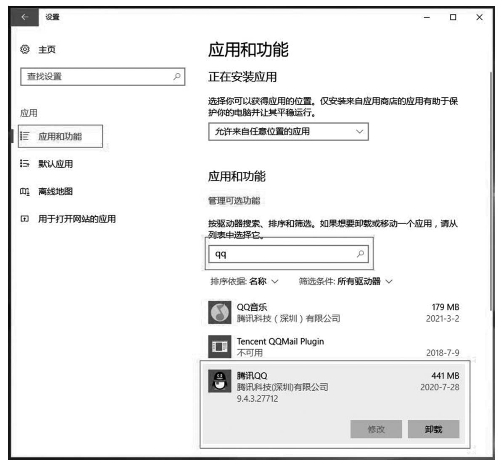Viewport: 502px width, 466px height.
Task: Select 默认应用 in the sidebar
Action: coord(55,164)
